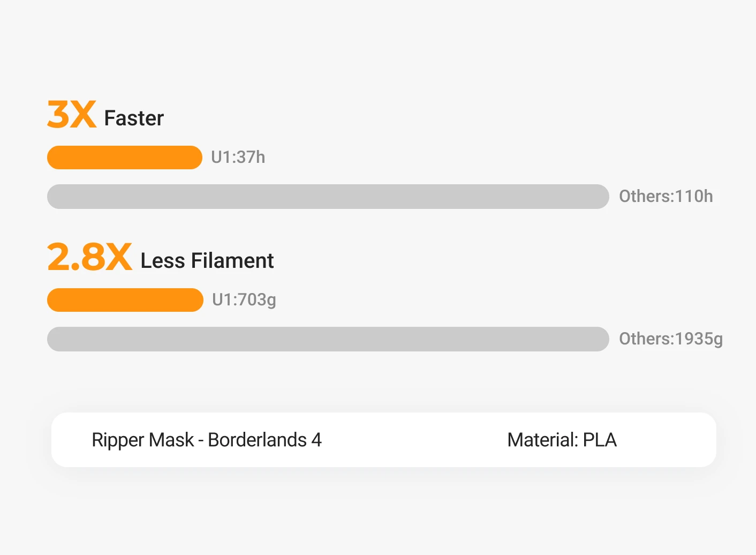Image resolution: width=756 pixels, height=555 pixels.
Task: Click the word "Others" beside the 1935g value
Action: click(645, 339)
